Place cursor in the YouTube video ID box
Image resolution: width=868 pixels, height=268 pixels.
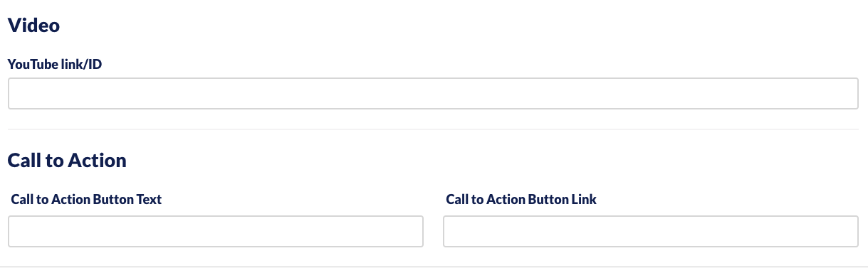click(x=433, y=93)
